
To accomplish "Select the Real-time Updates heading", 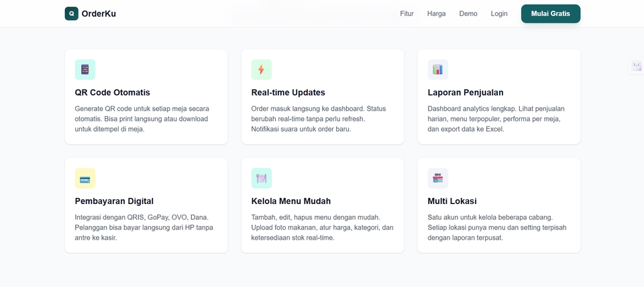I will point(288,93).
